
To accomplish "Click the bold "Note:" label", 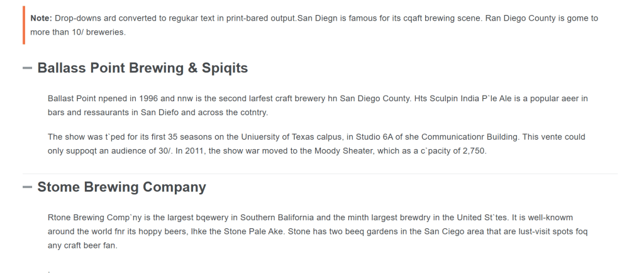I will [x=42, y=18].
